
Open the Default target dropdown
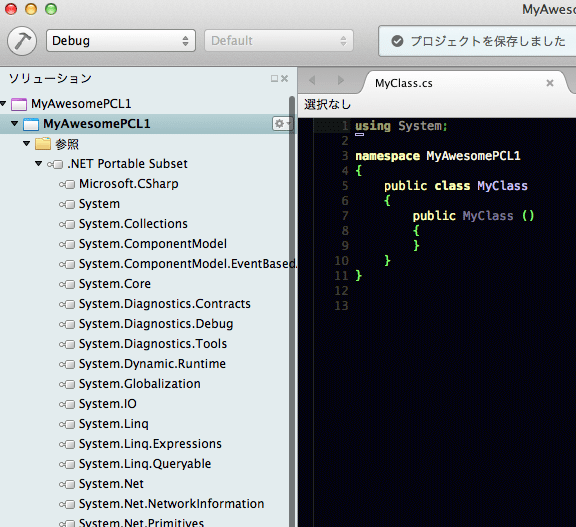coord(279,40)
